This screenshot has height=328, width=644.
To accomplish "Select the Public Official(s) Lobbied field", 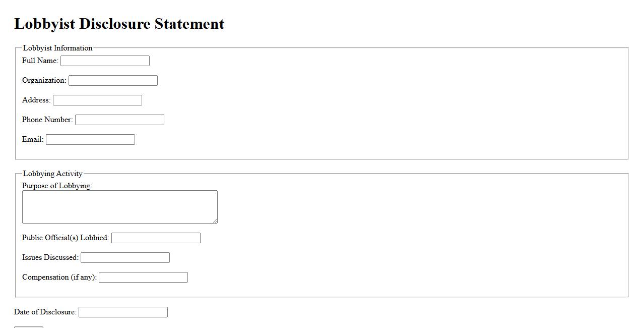I will pyautogui.click(x=156, y=238).
